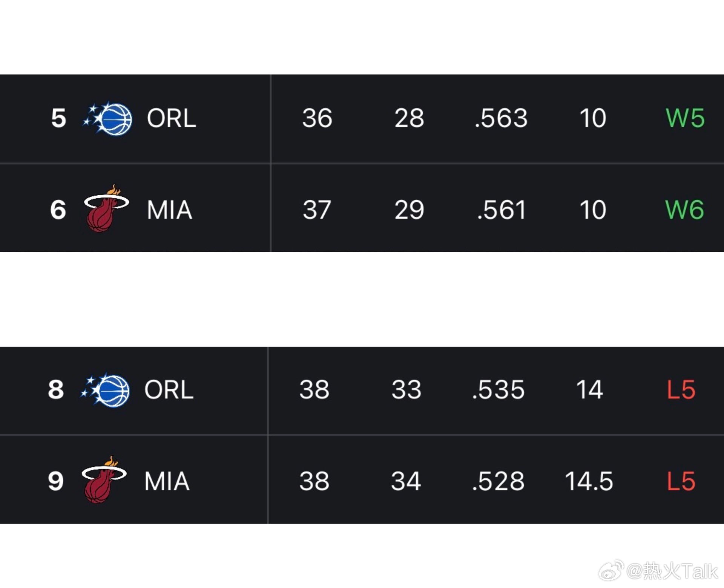Open the @热火Talk watermark handle
This screenshot has width=724, height=588.
(672, 571)
